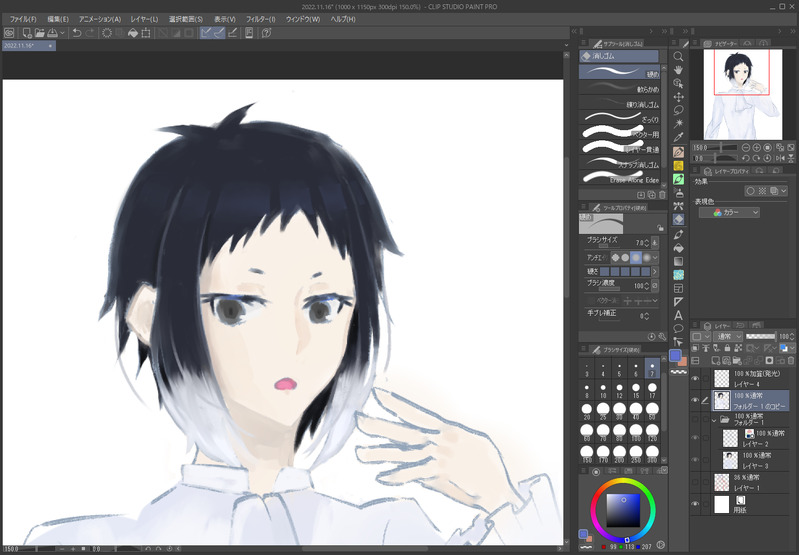This screenshot has width=799, height=555.
Task: Hide レイヤー 4 with its eye icon
Action: pyautogui.click(x=695, y=379)
